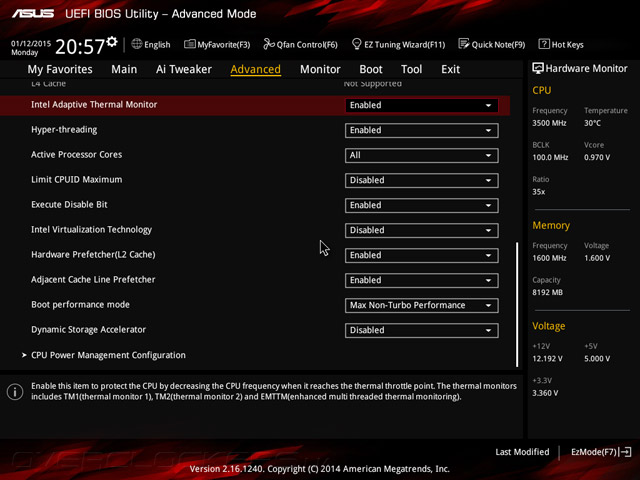
Task: Switch to the Tool tab
Action: point(411,69)
